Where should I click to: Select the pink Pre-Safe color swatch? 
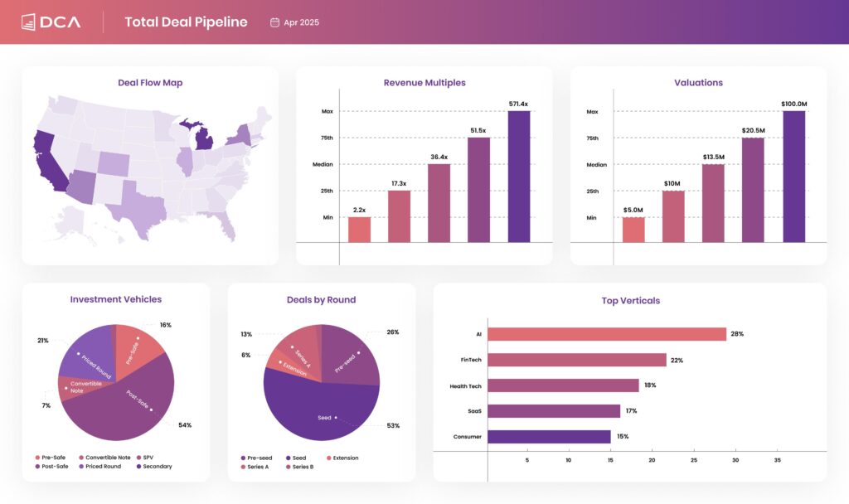(37, 457)
